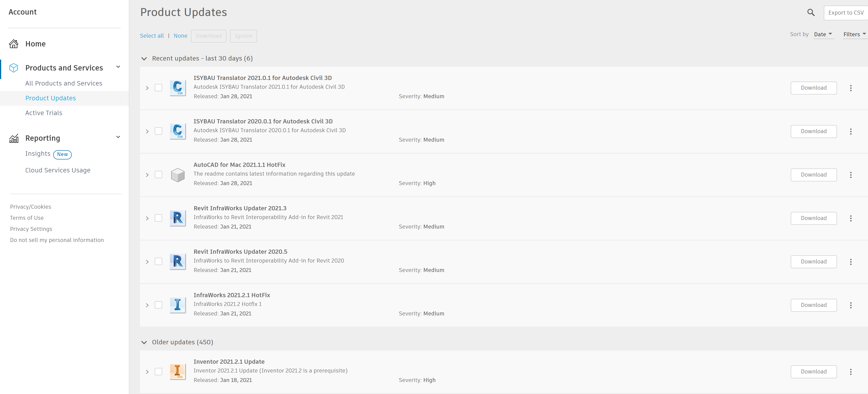The height and width of the screenshot is (394, 868).
Task: Open the Filters dropdown
Action: click(854, 34)
